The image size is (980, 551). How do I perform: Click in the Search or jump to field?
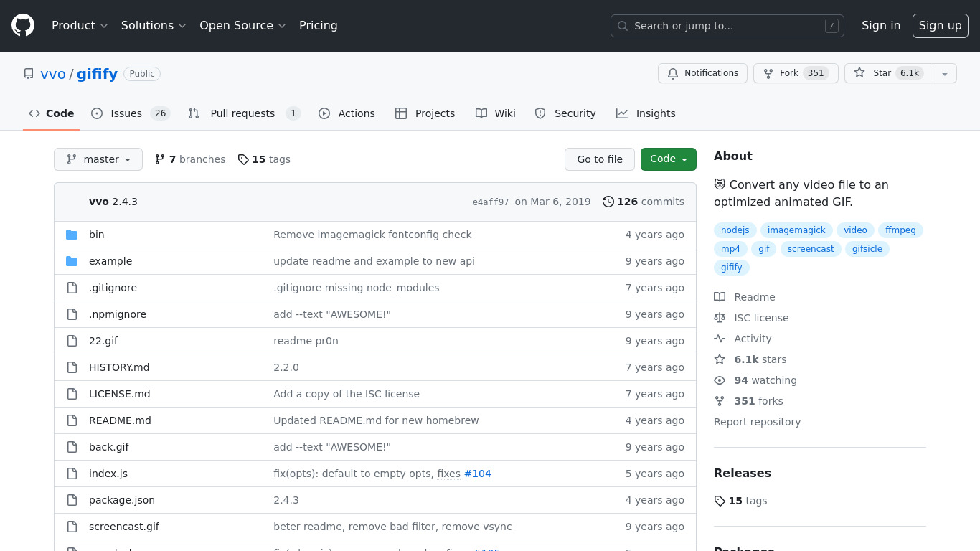[727, 26]
